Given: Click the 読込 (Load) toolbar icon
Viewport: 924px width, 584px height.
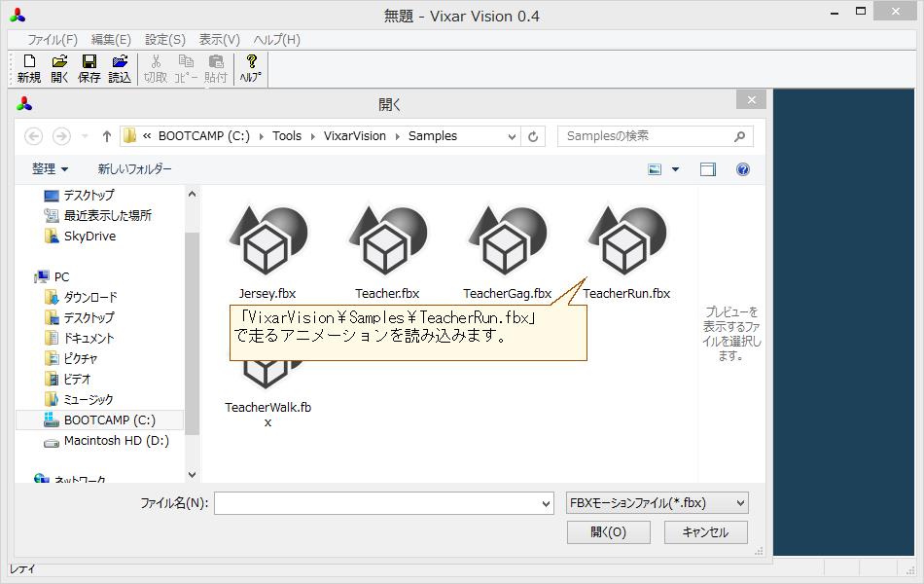Looking at the screenshot, I should (119, 66).
